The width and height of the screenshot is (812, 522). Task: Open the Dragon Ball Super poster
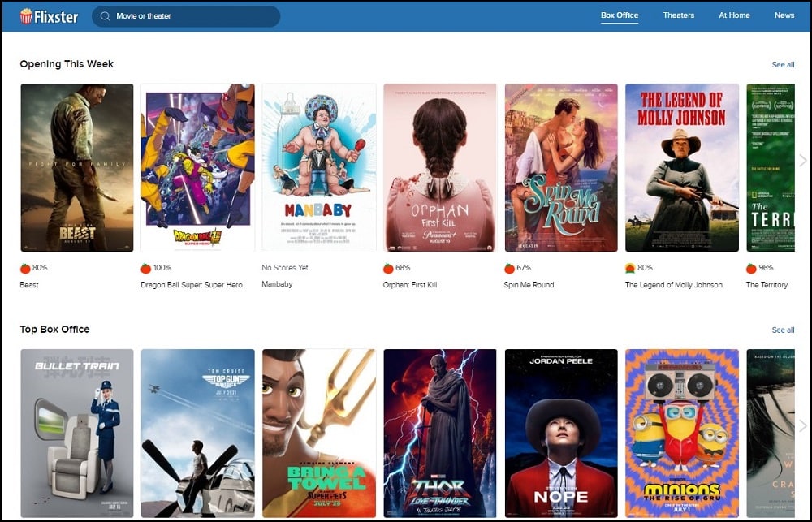click(198, 168)
